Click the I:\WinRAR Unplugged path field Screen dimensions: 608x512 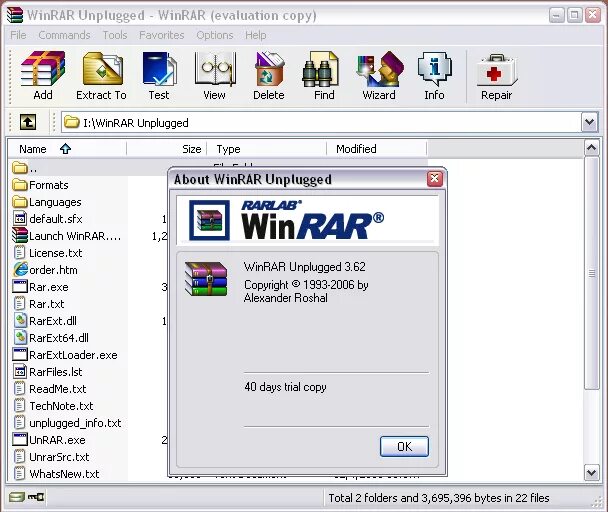pos(321,123)
